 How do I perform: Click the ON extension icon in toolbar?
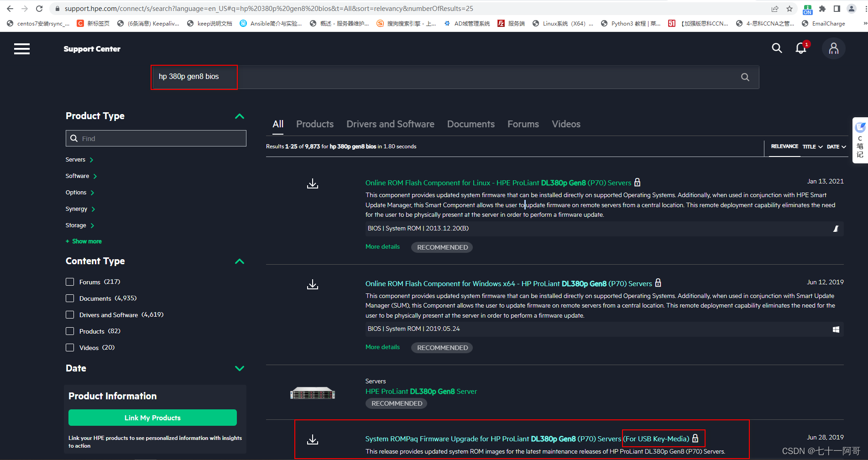tap(808, 9)
